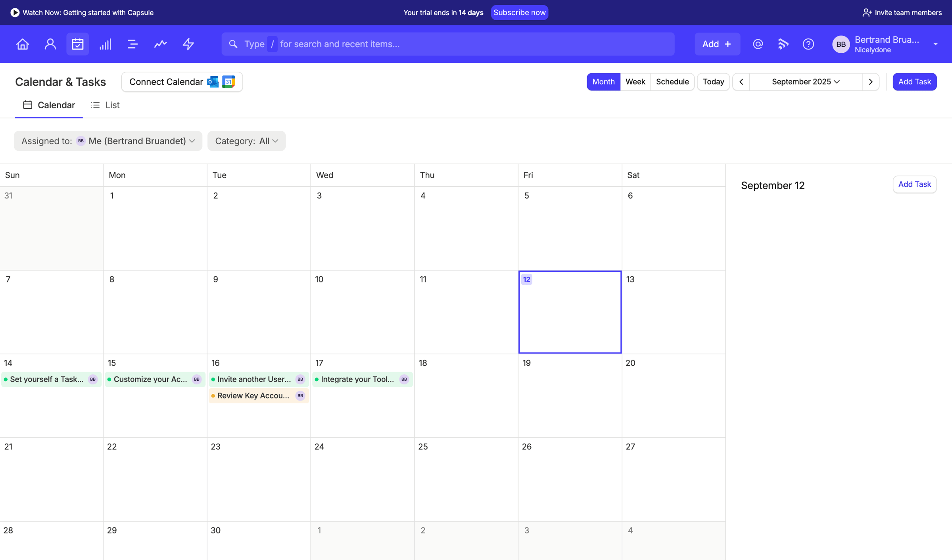Open the September 2025 month picker
The width and height of the screenshot is (952, 560).
(806, 82)
